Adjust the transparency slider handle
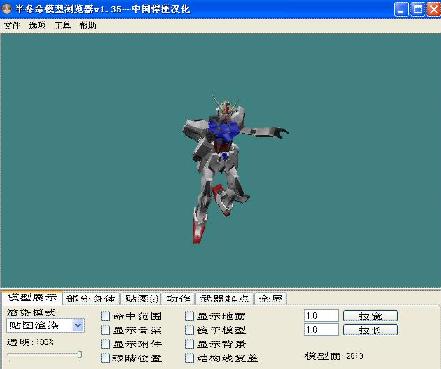This screenshot has width=441, height=369. pyautogui.click(x=80, y=354)
